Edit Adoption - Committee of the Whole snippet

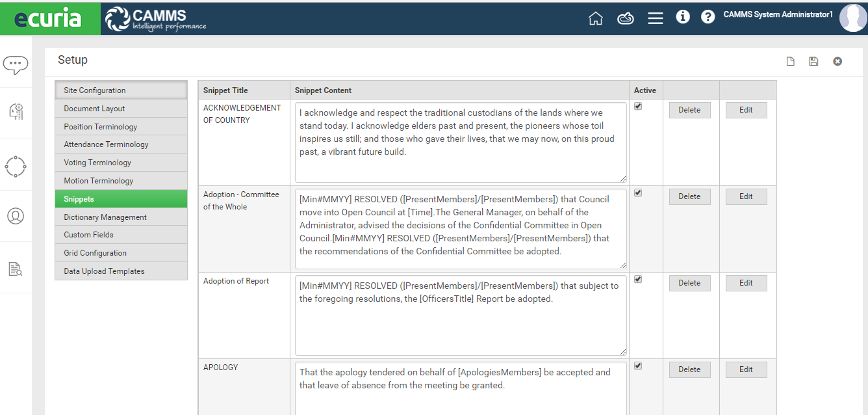click(x=746, y=196)
